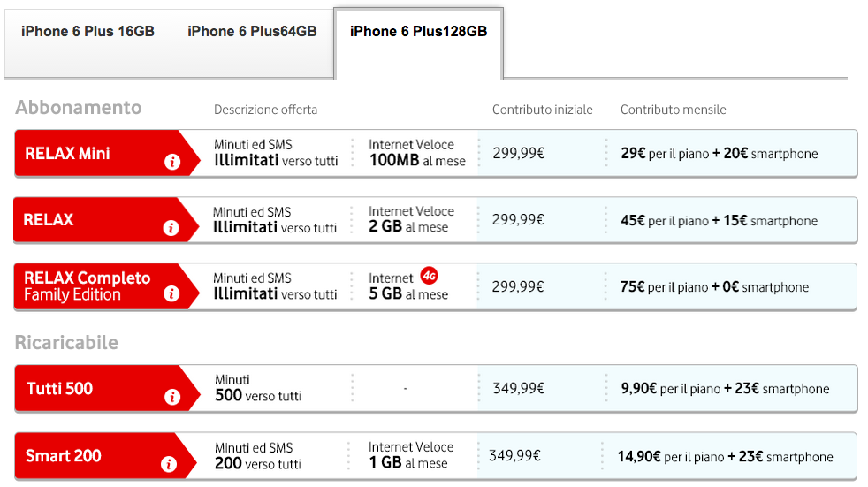Switch to the iPhone 6 Plus 16GB tab
Image resolution: width=868 pixels, height=487 pixels.
point(88,32)
